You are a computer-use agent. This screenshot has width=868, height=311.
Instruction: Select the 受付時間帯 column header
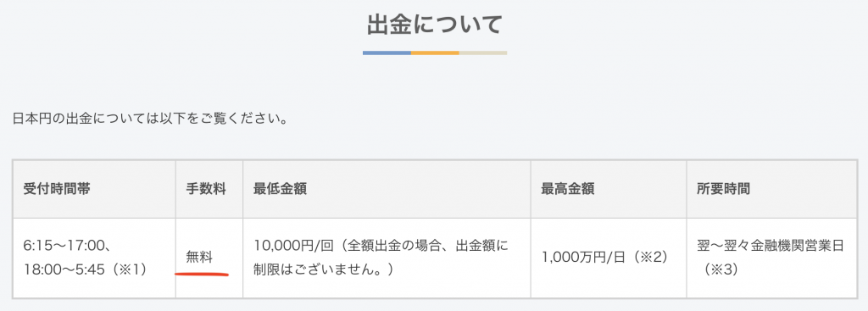point(57,189)
